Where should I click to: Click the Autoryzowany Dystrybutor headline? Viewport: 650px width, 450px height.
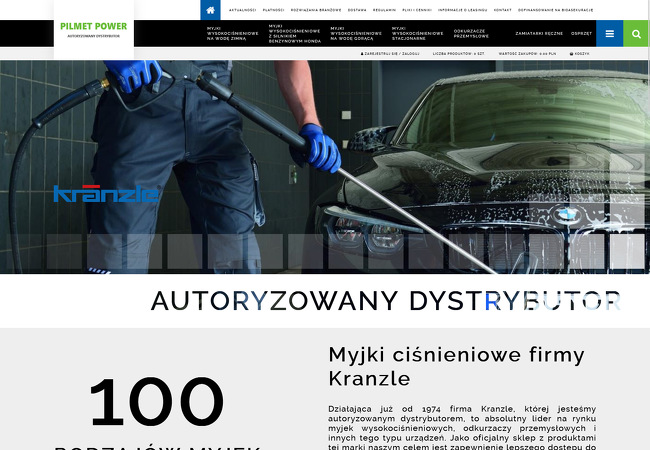point(386,301)
